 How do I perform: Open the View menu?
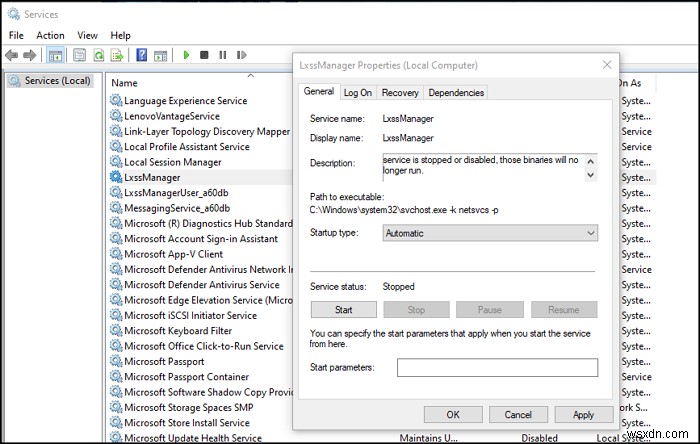click(x=87, y=35)
